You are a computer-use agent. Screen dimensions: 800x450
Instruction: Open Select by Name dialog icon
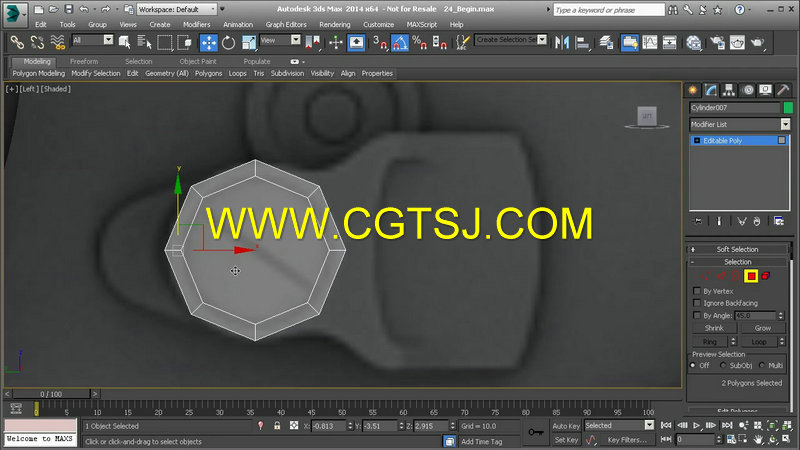click(145, 42)
